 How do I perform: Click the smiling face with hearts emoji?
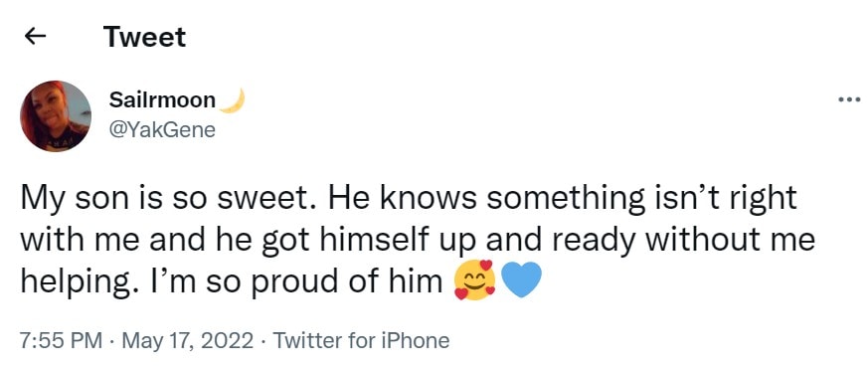tap(474, 280)
